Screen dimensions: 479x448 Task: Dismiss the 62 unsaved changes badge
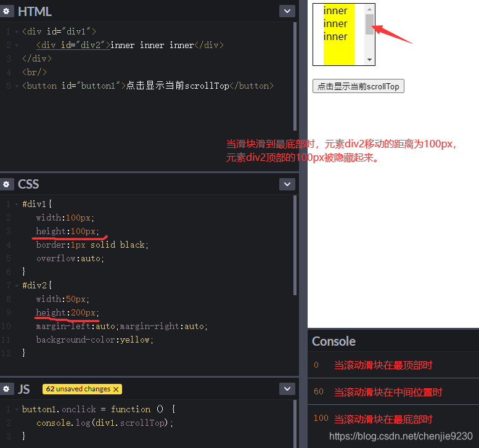tap(116, 389)
